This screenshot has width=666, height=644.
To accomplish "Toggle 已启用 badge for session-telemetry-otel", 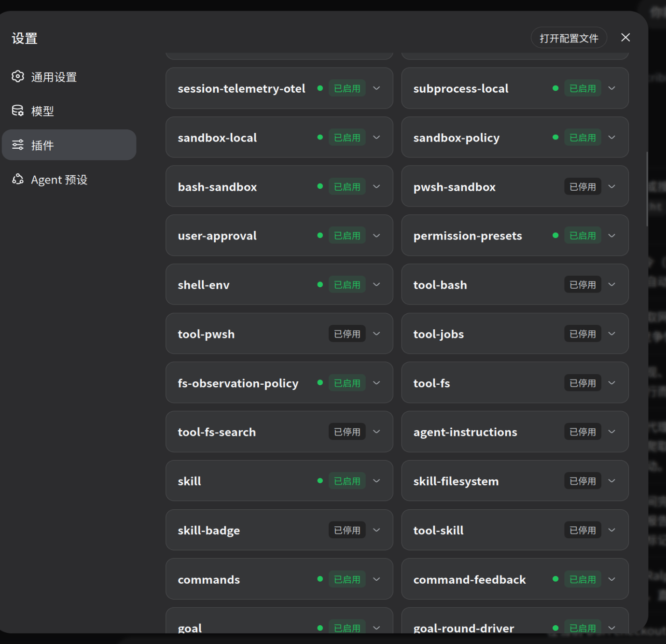I will tap(347, 88).
